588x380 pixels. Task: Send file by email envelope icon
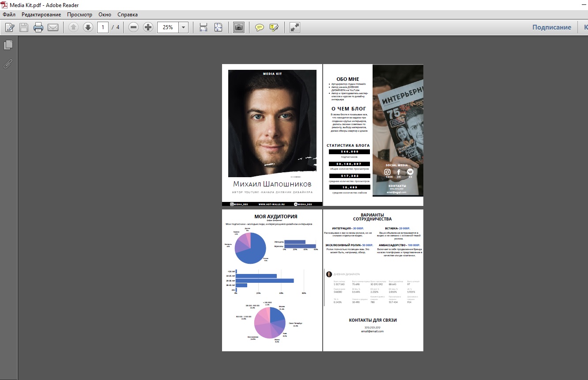[53, 27]
